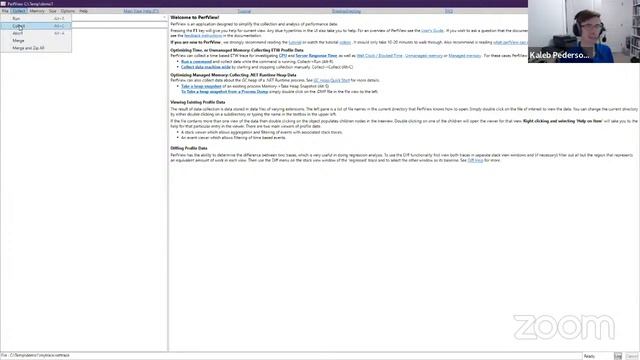Screen dimensions: 640x360
Task: Open the FAQ link in the top bar
Action: (449, 11)
